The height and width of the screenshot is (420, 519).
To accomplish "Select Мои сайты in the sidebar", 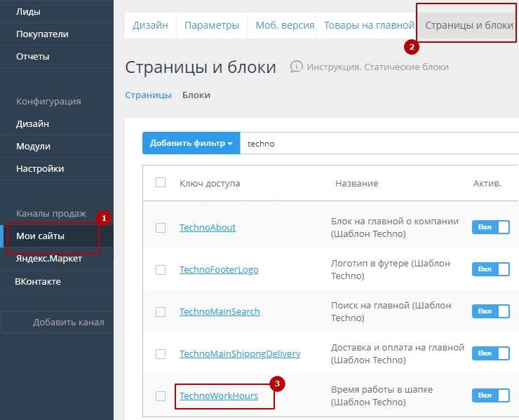I will click(41, 236).
